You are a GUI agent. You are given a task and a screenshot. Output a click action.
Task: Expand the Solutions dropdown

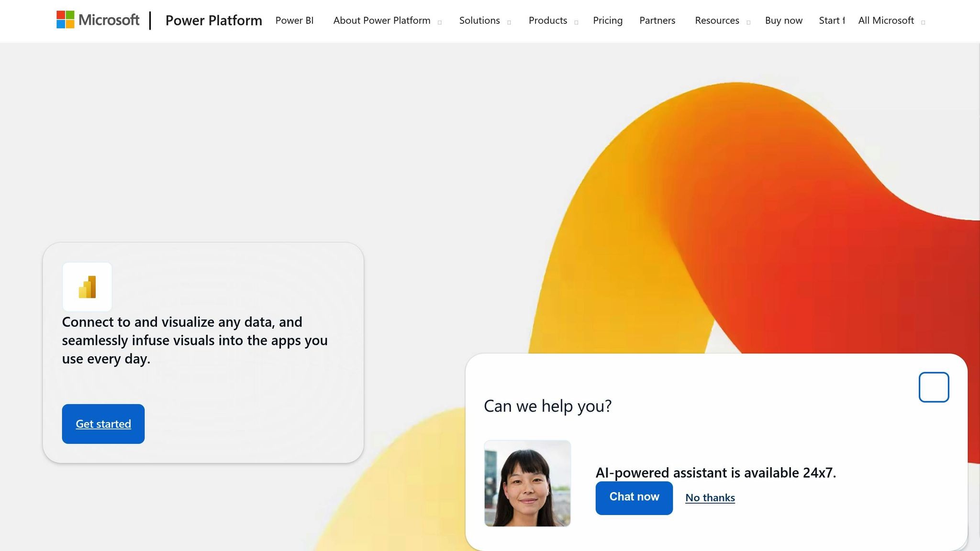click(x=485, y=21)
